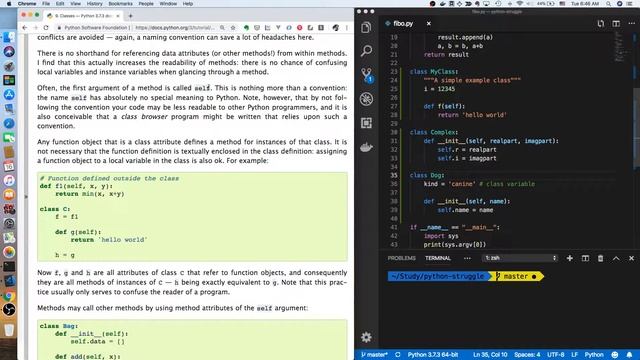
Task: Click line number 35 in the gutter
Action: [393, 175]
